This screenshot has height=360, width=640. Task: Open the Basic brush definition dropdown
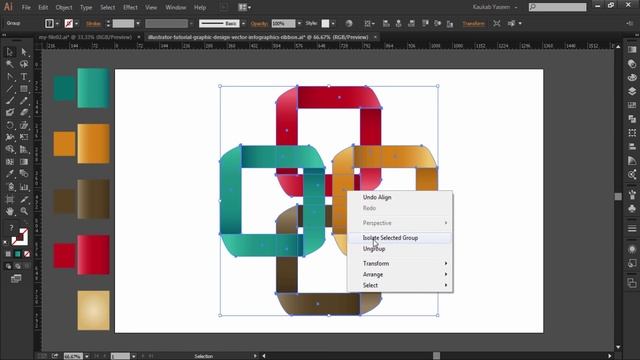tap(243, 24)
